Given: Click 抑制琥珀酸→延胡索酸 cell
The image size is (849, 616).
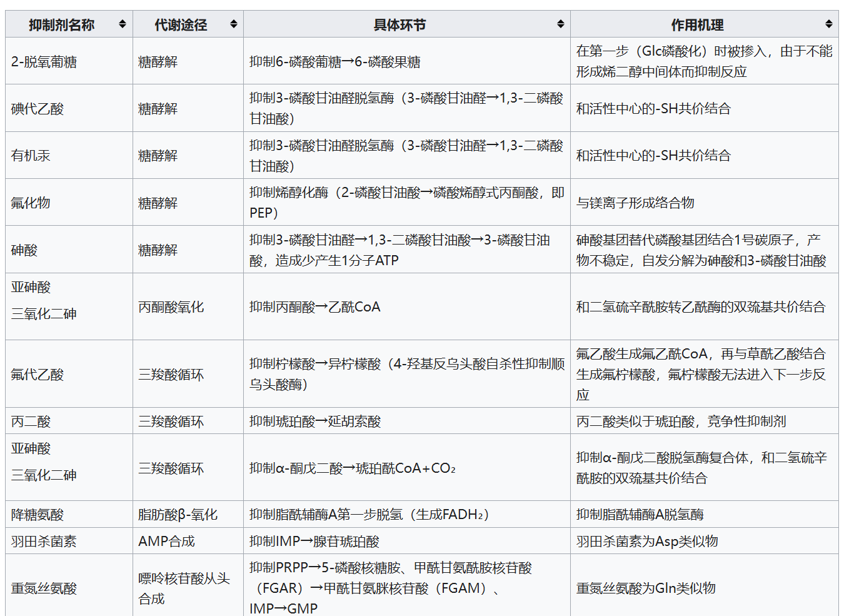Looking at the screenshot, I should pos(315,422).
